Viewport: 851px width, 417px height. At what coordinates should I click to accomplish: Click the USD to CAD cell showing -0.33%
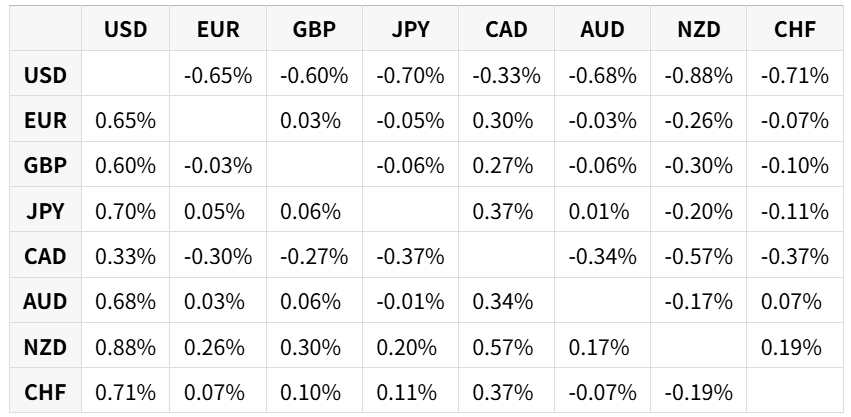pos(506,74)
